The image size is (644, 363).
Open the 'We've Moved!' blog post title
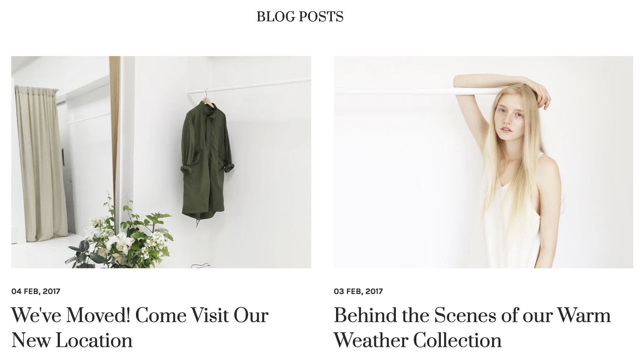[x=140, y=328]
